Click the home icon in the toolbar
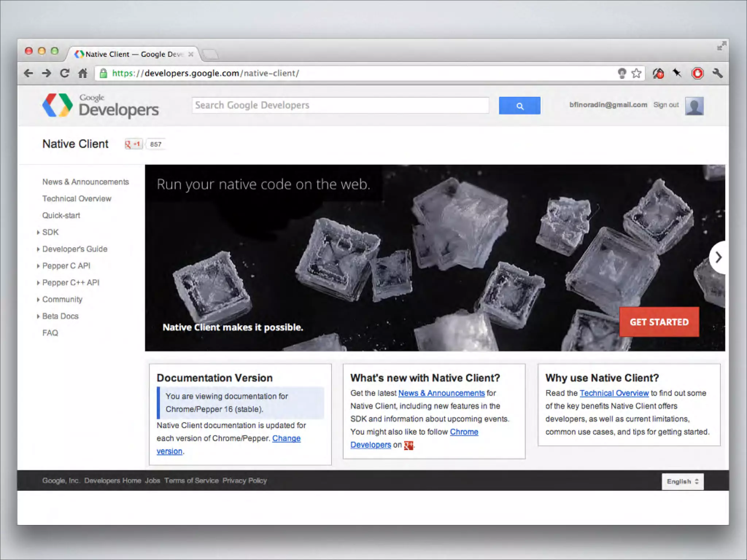Image resolution: width=747 pixels, height=560 pixels. [83, 73]
